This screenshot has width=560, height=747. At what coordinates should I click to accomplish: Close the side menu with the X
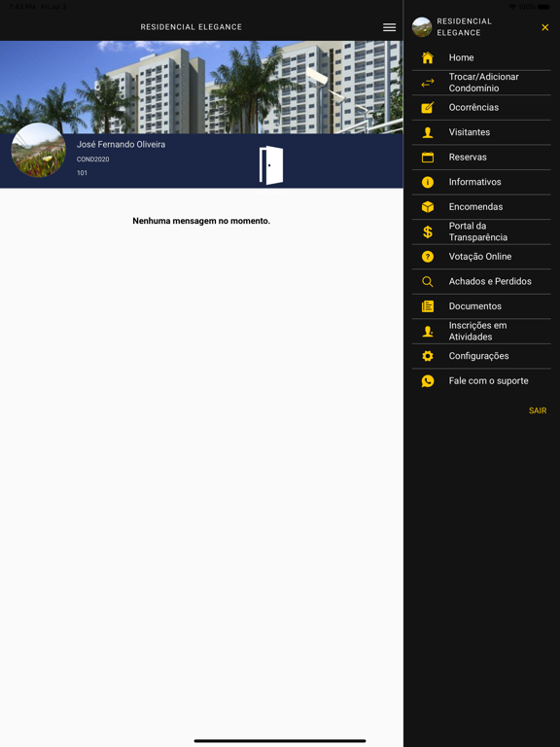[x=544, y=27]
